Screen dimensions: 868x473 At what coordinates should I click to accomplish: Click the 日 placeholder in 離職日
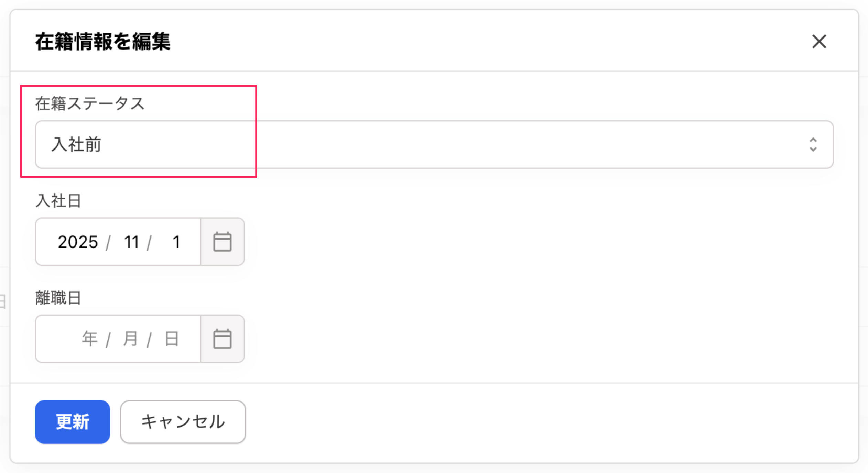(x=172, y=339)
